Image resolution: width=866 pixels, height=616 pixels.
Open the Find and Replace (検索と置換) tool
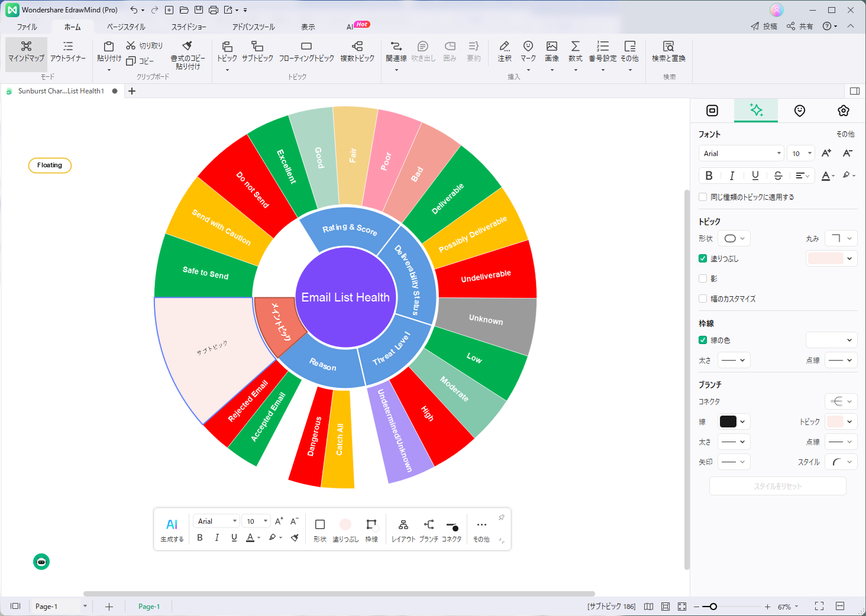(668, 47)
